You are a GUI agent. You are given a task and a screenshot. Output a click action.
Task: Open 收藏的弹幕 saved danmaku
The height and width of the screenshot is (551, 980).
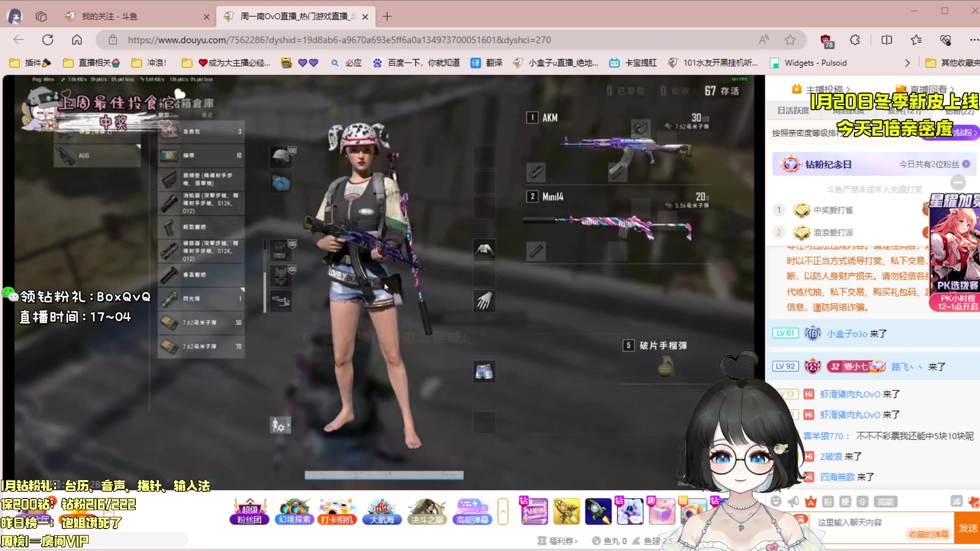pyautogui.click(x=929, y=534)
